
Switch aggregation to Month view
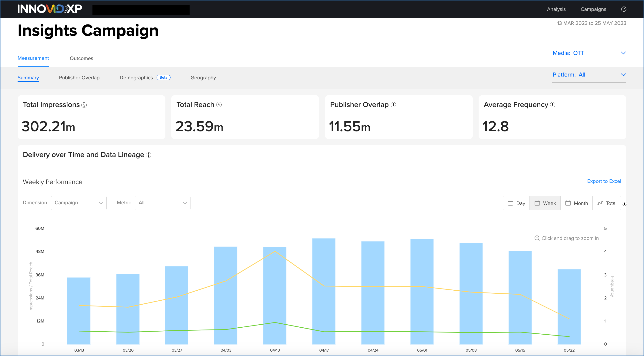[576, 203]
